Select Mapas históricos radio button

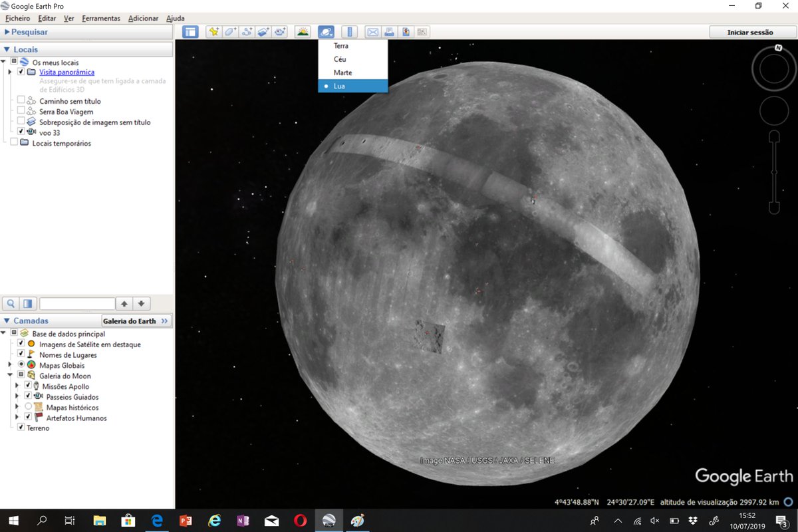tap(28, 407)
